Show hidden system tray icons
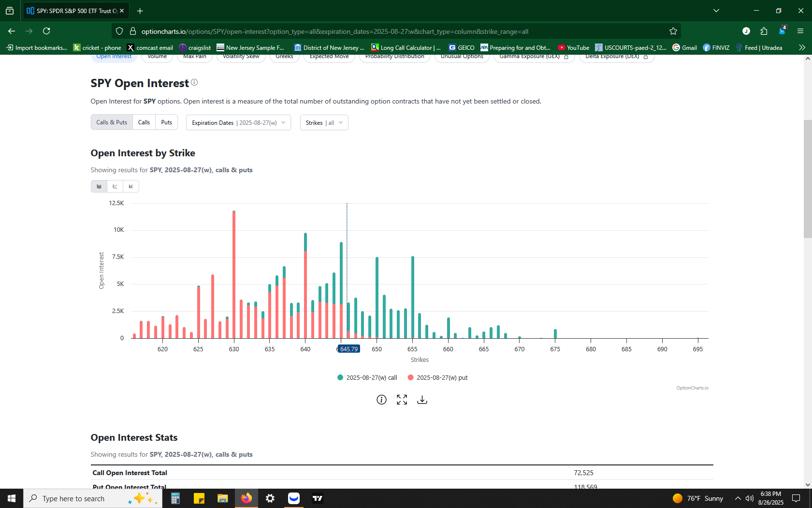 [x=738, y=498]
